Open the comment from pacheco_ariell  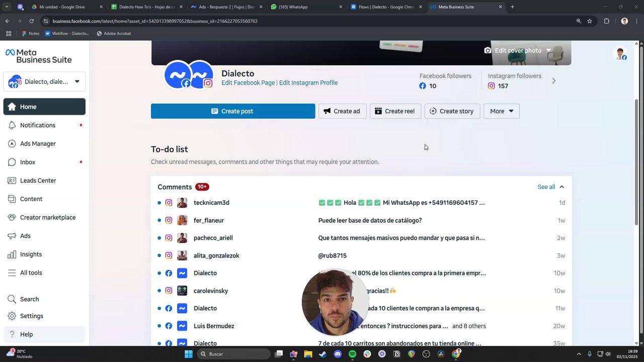tap(361, 238)
